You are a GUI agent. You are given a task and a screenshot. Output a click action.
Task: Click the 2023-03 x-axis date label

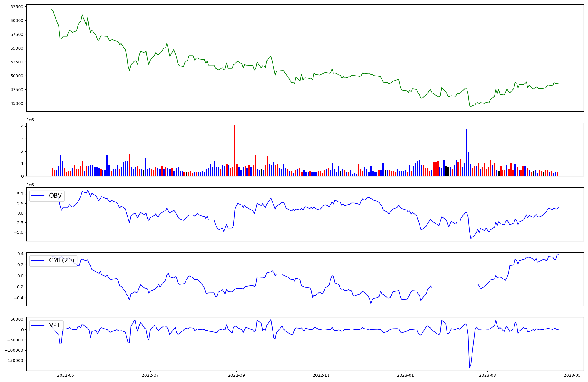coord(488,375)
